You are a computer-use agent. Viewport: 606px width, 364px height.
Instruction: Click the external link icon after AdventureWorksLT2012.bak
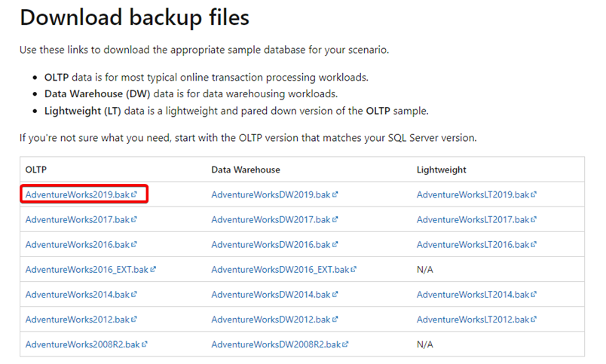pyautogui.click(x=534, y=320)
